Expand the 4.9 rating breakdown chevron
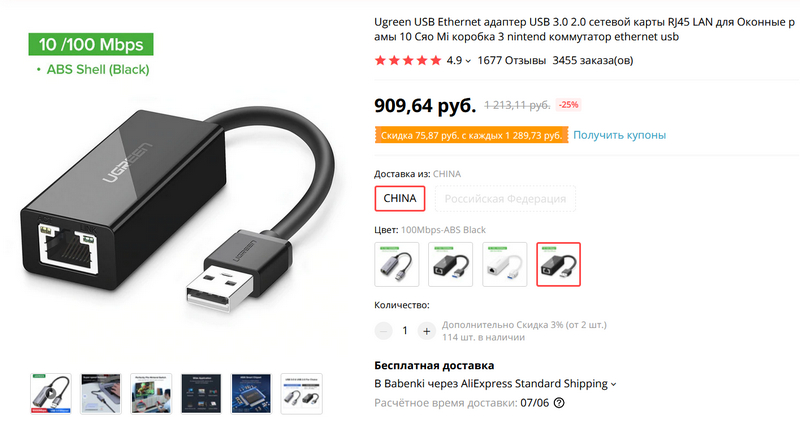The height and width of the screenshot is (422, 800). (x=468, y=61)
